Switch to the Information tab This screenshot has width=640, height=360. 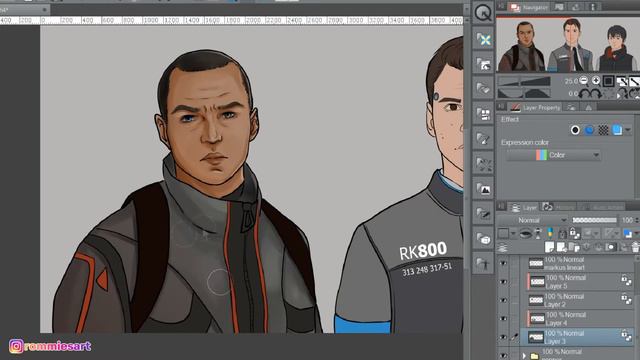tap(593, 7)
